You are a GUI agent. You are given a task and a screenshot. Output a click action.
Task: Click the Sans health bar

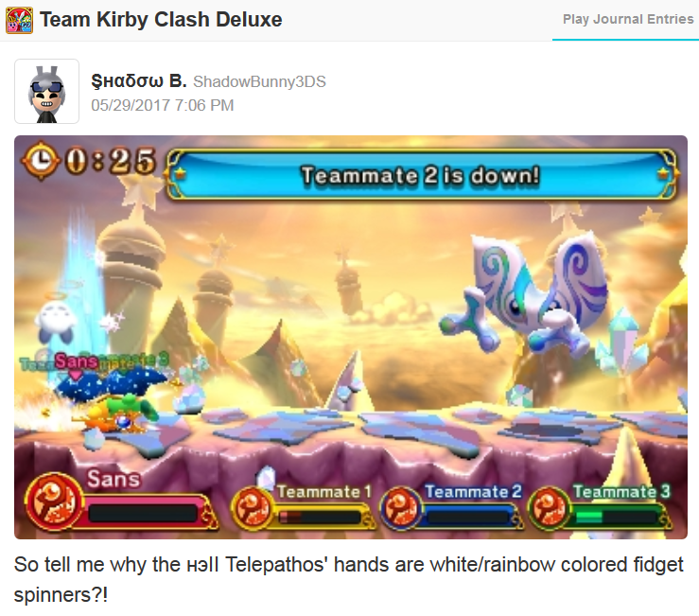pos(143,514)
